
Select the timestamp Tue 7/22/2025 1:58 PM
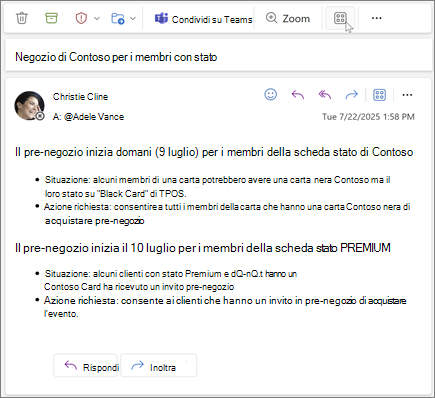tap(368, 117)
